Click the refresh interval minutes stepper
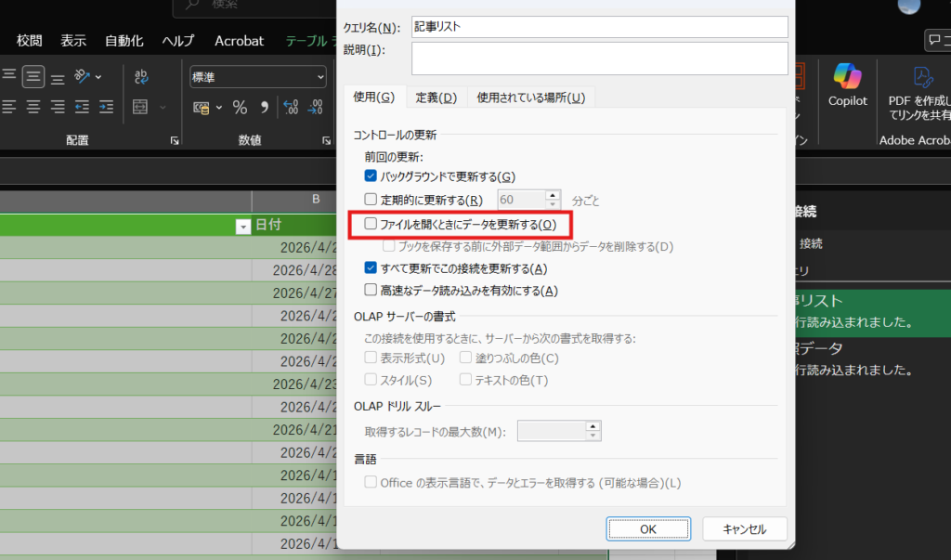This screenshot has width=951, height=560. [554, 199]
